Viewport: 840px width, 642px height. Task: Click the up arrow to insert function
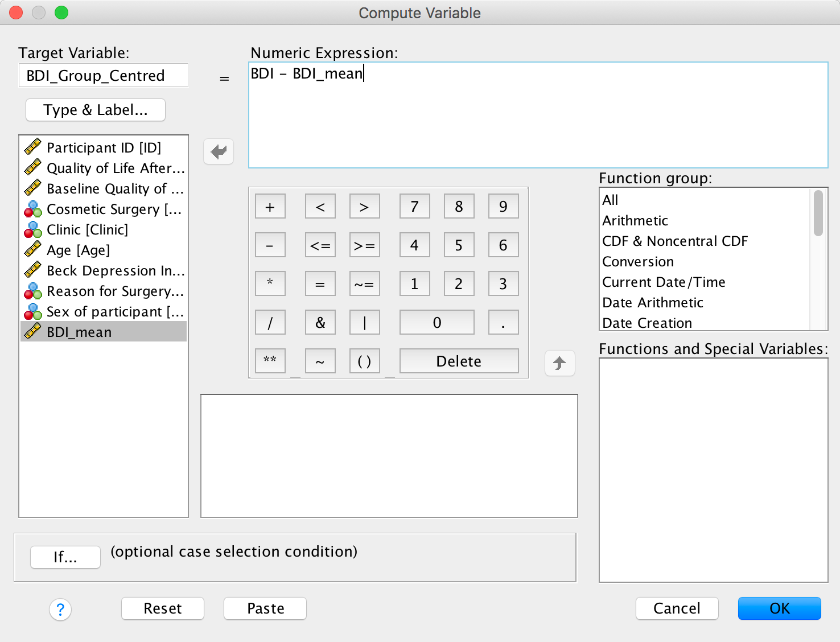click(x=559, y=363)
